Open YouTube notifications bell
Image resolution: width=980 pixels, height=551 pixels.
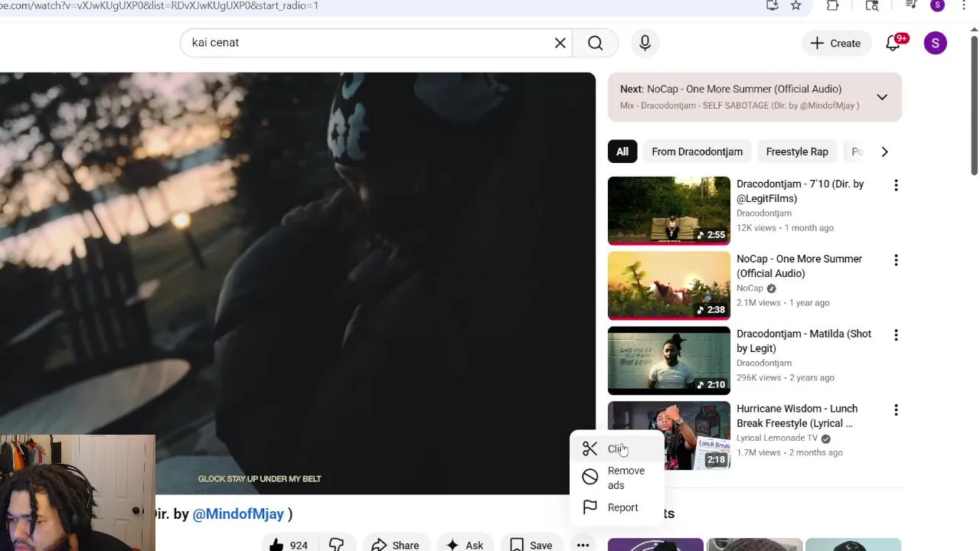893,43
